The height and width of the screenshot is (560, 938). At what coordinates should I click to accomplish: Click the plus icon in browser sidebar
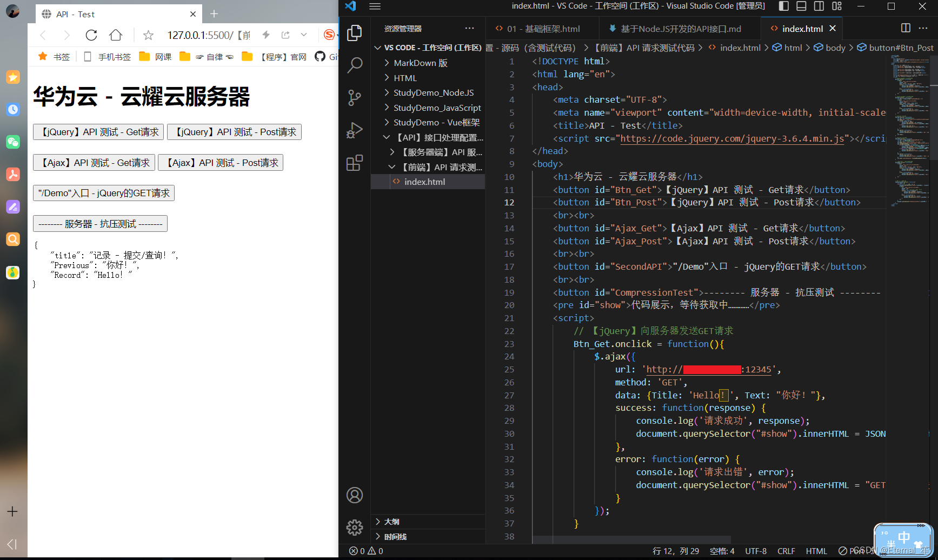[12, 511]
